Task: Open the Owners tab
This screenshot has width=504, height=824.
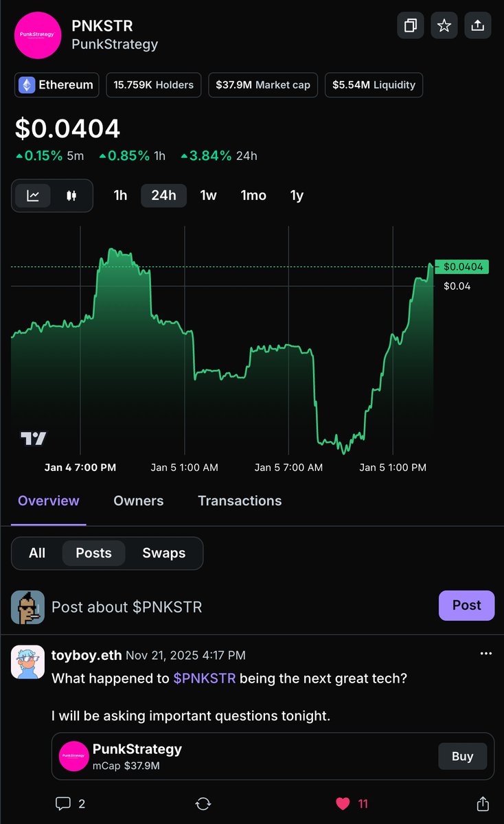Action: pyautogui.click(x=139, y=501)
